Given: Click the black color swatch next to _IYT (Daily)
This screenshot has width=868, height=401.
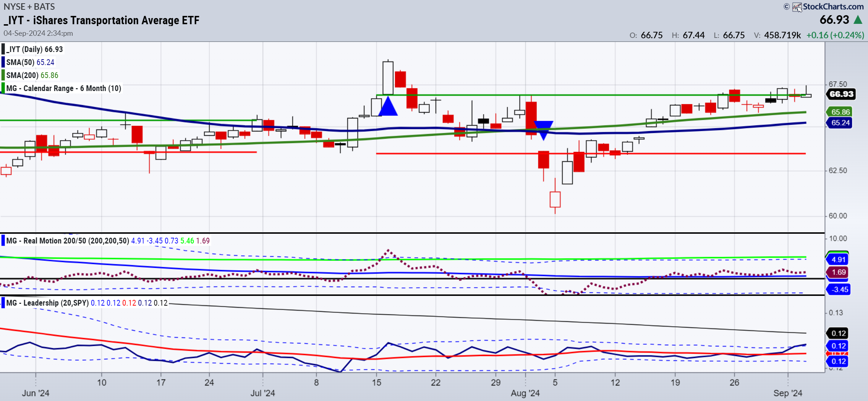Looking at the screenshot, I should point(3,49).
